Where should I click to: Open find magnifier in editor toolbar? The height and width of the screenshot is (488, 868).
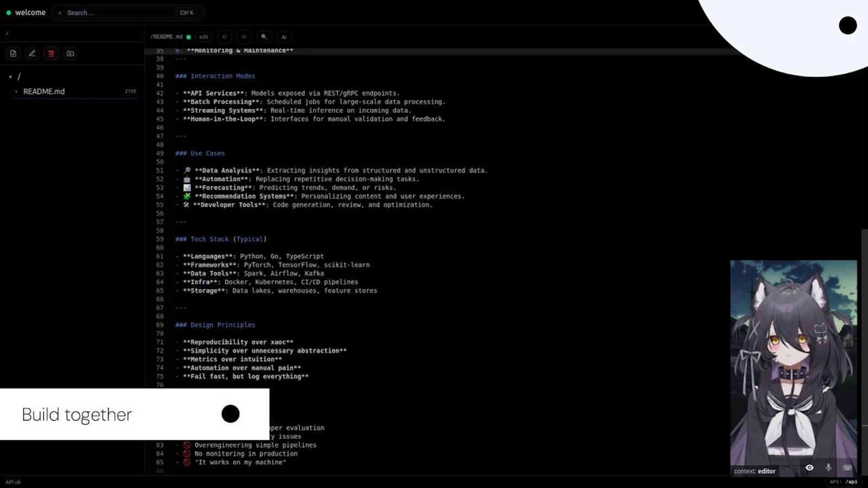pos(264,37)
